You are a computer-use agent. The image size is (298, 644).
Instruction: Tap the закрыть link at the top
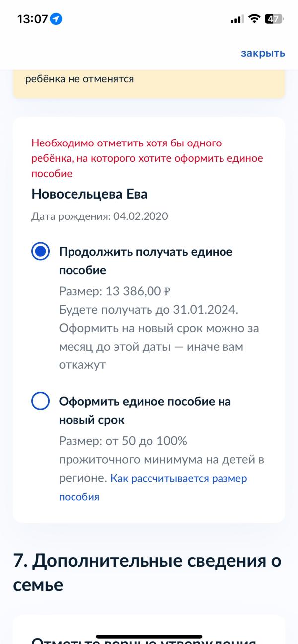coord(263,53)
